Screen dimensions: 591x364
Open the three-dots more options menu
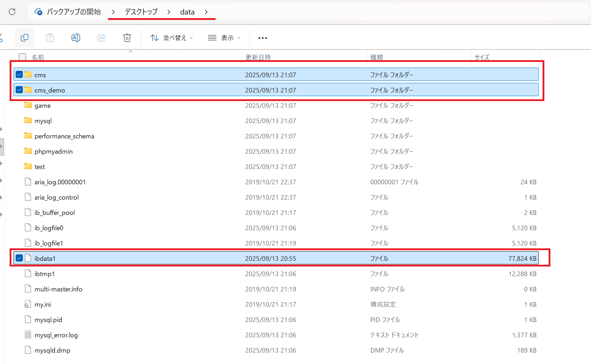click(x=263, y=38)
